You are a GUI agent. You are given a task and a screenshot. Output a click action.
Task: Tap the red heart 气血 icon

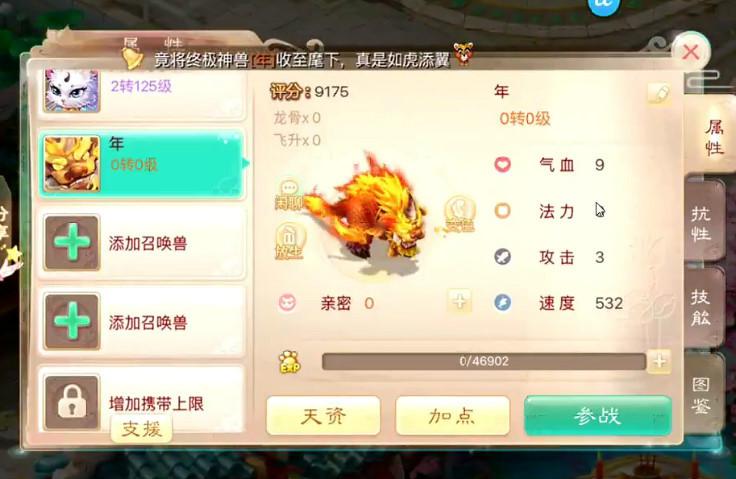pos(502,164)
